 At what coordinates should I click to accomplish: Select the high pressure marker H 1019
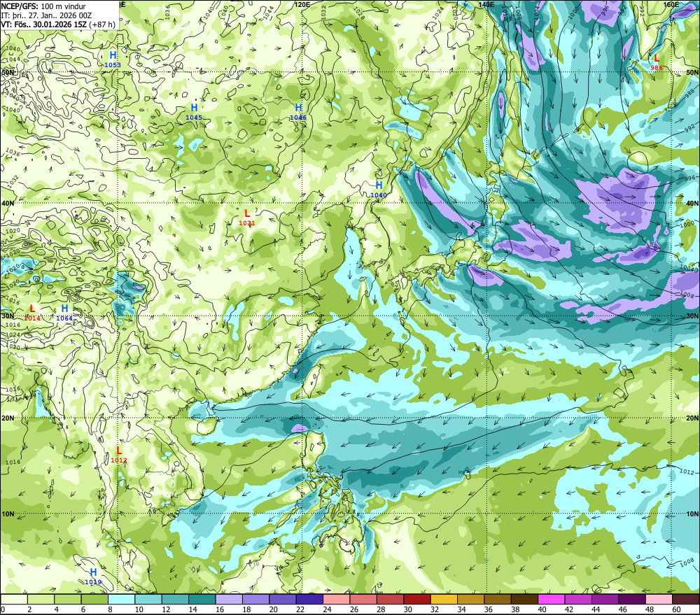click(93, 577)
